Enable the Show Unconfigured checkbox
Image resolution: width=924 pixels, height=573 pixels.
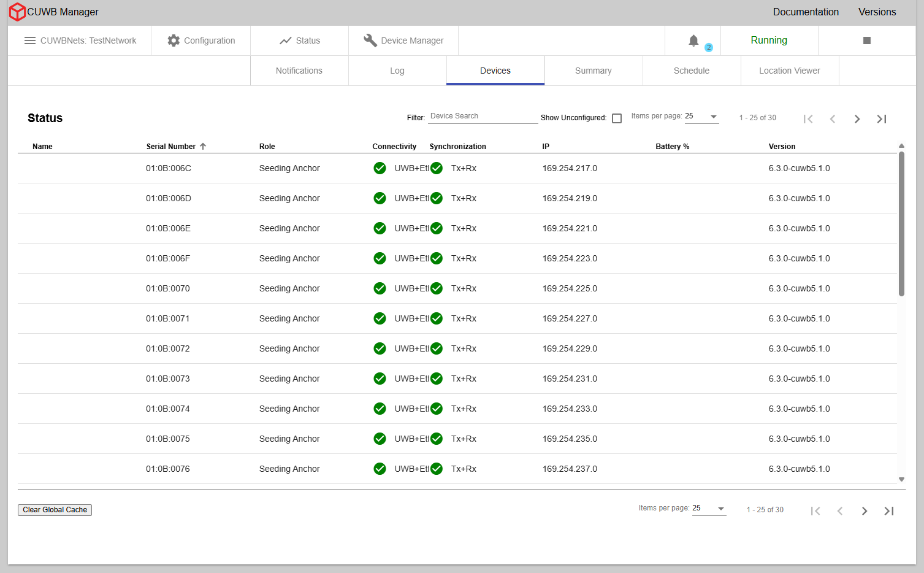click(x=617, y=118)
